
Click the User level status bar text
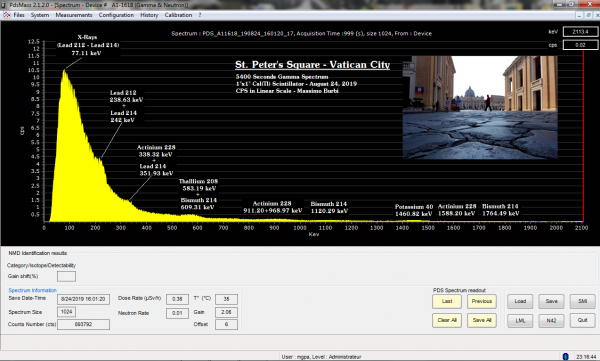click(321, 357)
